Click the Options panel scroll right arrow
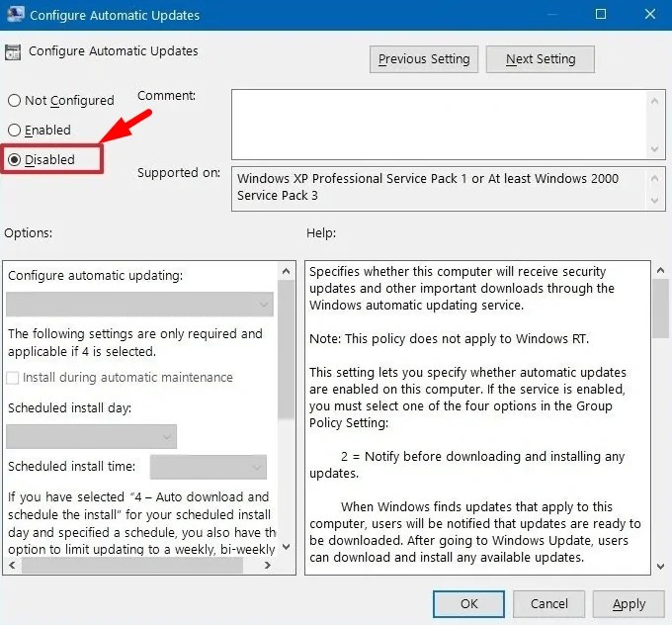The width and height of the screenshot is (672, 625). [268, 565]
